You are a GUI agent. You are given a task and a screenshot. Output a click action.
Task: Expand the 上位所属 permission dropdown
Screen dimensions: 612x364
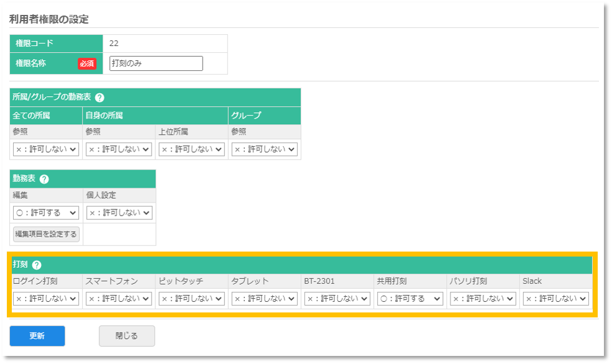(x=191, y=149)
